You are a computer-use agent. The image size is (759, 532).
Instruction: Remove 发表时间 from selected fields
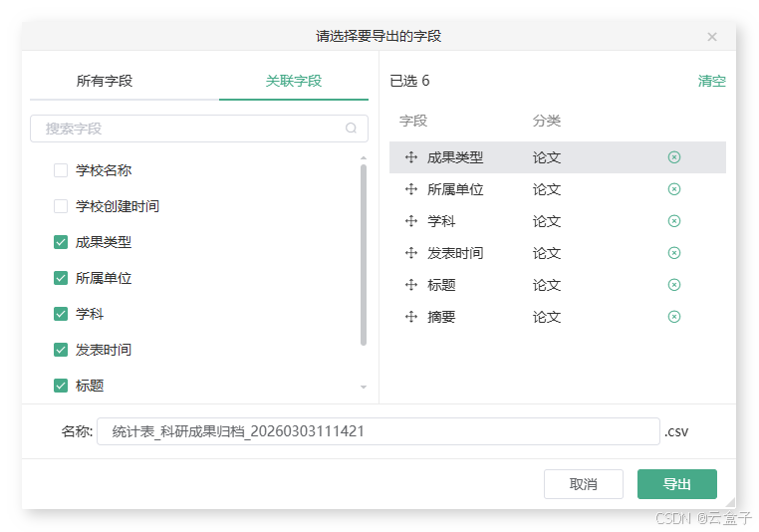click(x=673, y=253)
